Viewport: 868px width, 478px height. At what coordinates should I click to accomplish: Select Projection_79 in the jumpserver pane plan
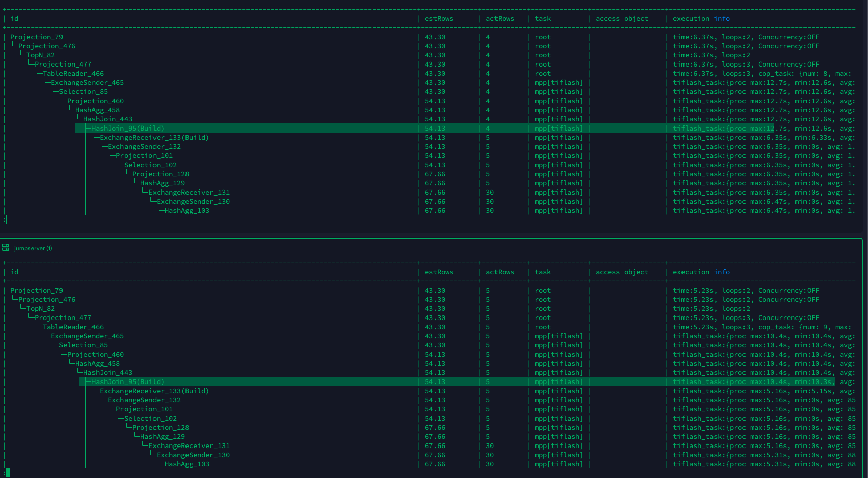37,291
